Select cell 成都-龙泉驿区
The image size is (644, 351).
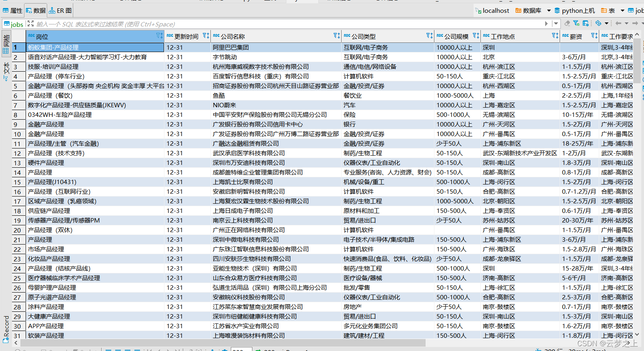pyautogui.click(x=520, y=259)
